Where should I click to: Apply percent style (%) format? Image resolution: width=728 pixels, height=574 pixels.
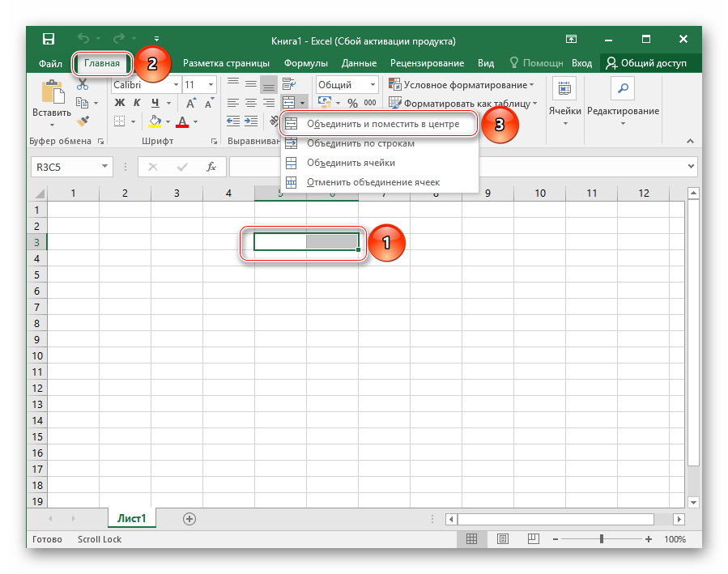(353, 103)
